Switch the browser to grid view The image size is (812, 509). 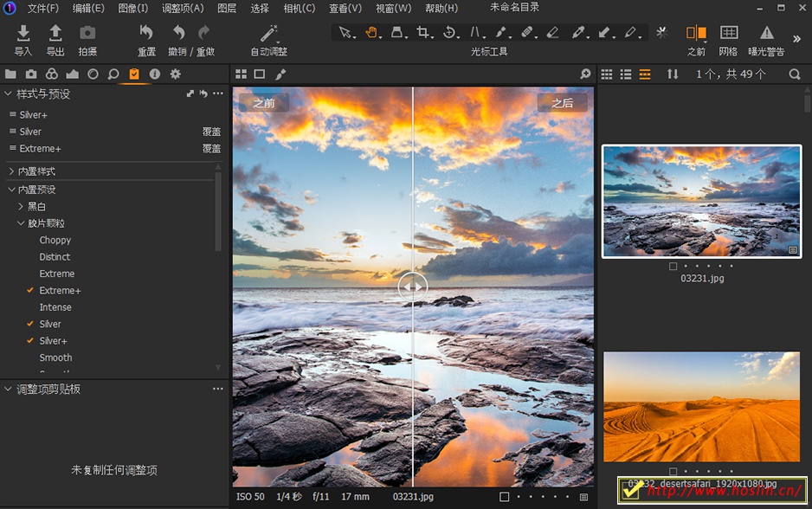click(607, 74)
